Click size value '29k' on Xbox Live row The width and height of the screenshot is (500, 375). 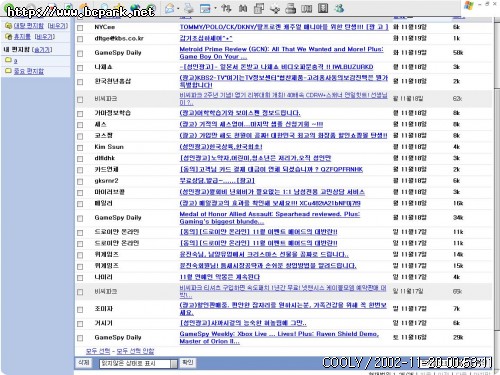(458, 337)
